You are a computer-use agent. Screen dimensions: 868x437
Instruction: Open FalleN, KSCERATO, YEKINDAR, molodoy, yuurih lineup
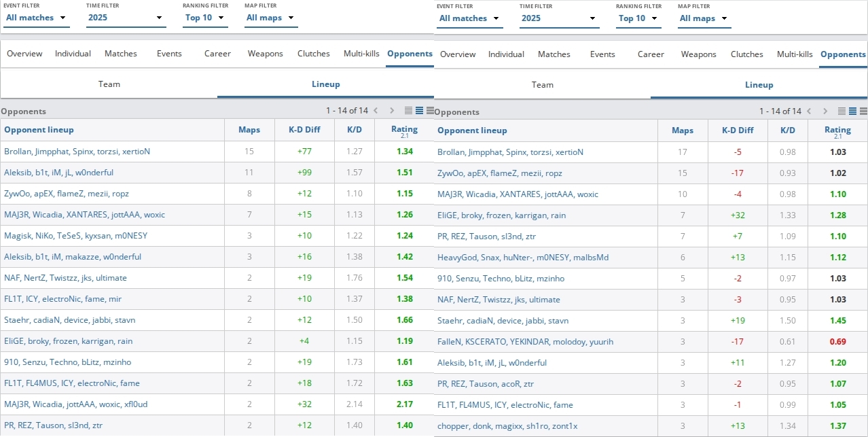(x=525, y=342)
